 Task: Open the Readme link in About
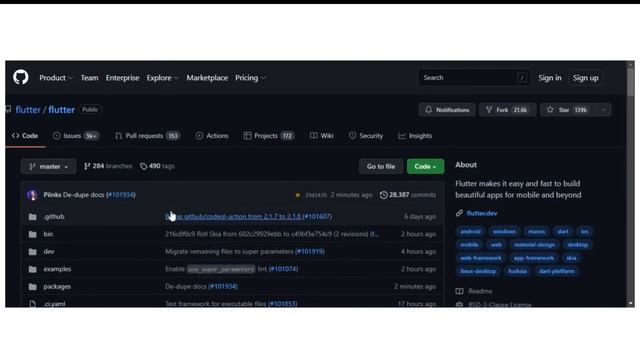(474, 291)
